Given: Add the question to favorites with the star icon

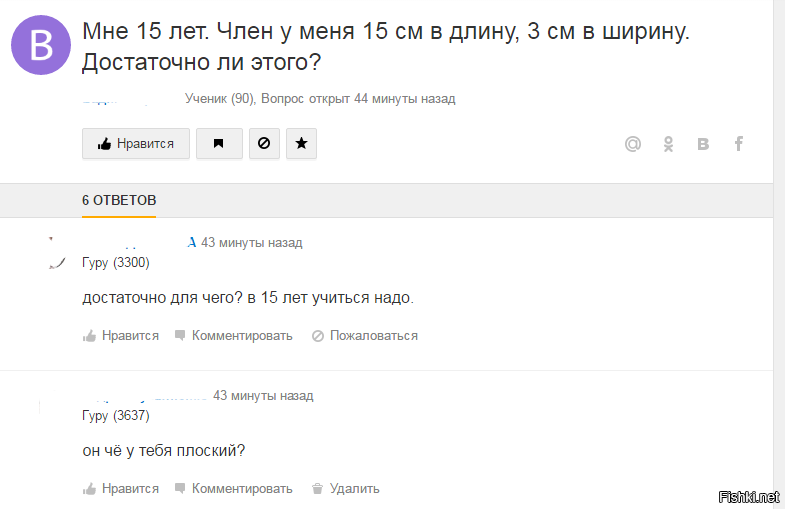Looking at the screenshot, I should [301, 144].
